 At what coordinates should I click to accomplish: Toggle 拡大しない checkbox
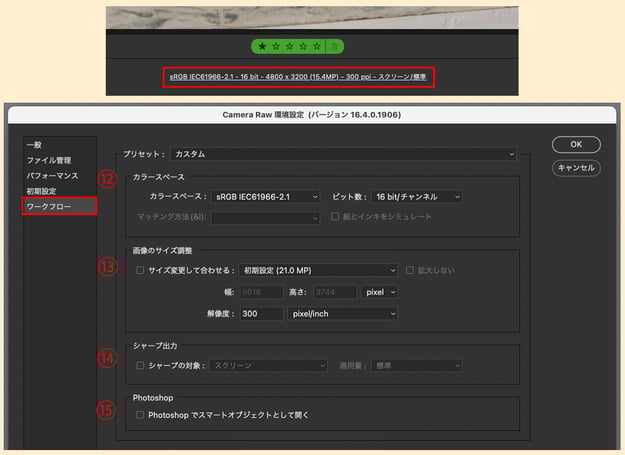pyautogui.click(x=409, y=270)
